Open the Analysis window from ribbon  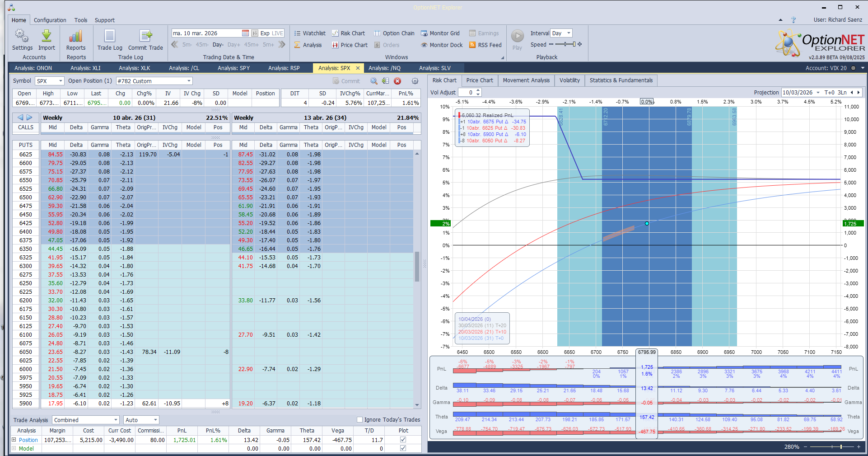click(x=308, y=45)
